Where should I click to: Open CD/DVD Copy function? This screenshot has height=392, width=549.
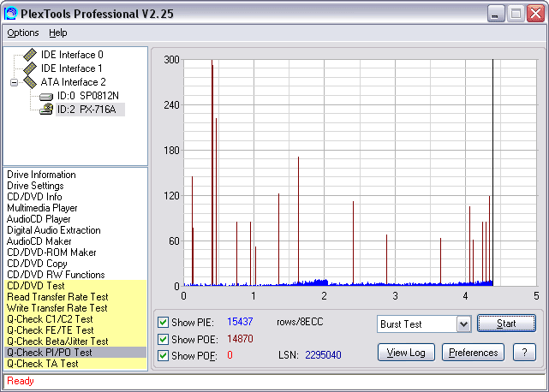tap(37, 264)
